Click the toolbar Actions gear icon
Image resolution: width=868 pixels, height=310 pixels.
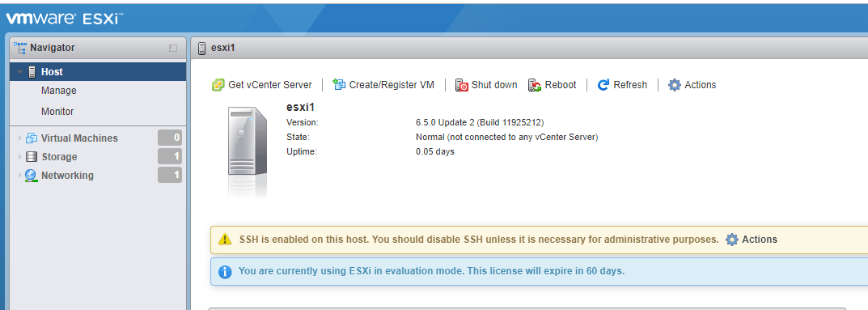(x=674, y=85)
